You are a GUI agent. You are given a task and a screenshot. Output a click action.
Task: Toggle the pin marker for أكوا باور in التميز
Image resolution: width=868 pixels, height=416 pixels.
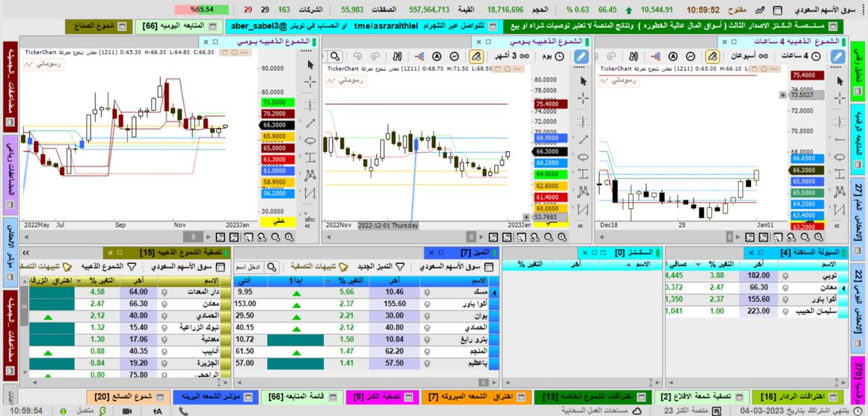pos(427,303)
